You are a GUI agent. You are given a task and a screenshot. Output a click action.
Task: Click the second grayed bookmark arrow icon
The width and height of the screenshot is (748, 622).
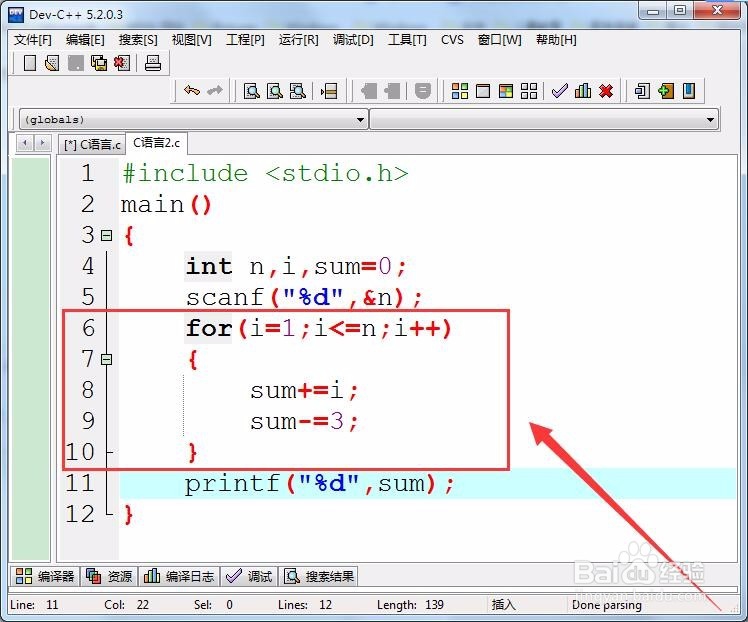click(392, 91)
